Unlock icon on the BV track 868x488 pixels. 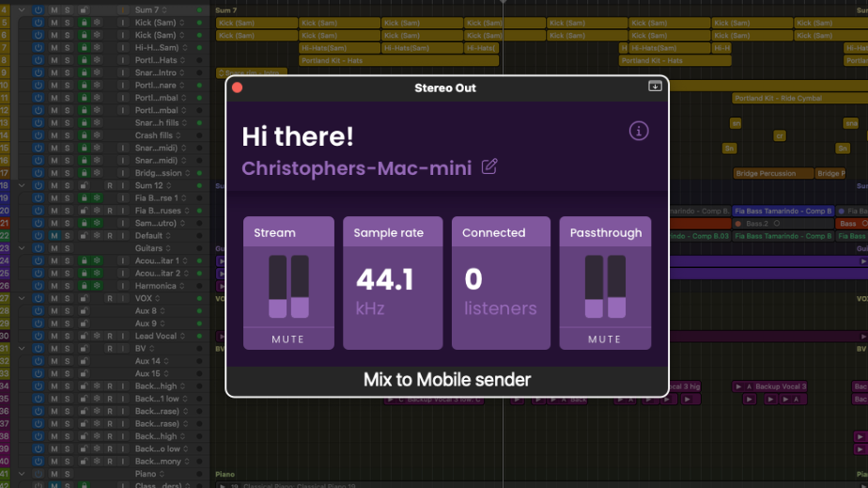pos(84,349)
